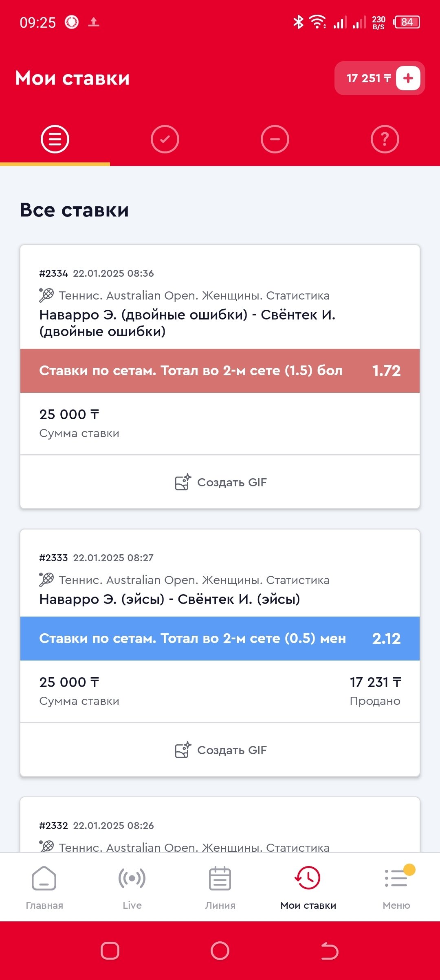The image size is (440, 980).
Task: Select the all bets list filter tab
Action: (55, 139)
